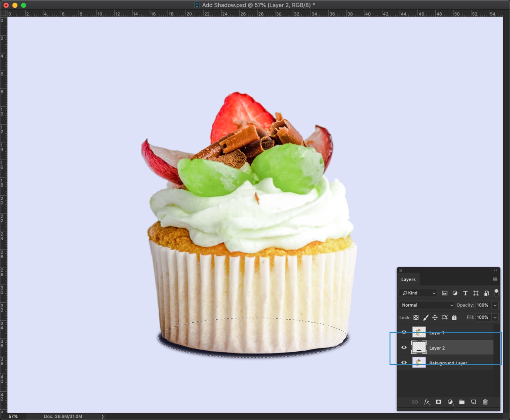Lock transparent pixels checkerboard icon
Image resolution: width=510 pixels, height=420 pixels.
(x=416, y=317)
